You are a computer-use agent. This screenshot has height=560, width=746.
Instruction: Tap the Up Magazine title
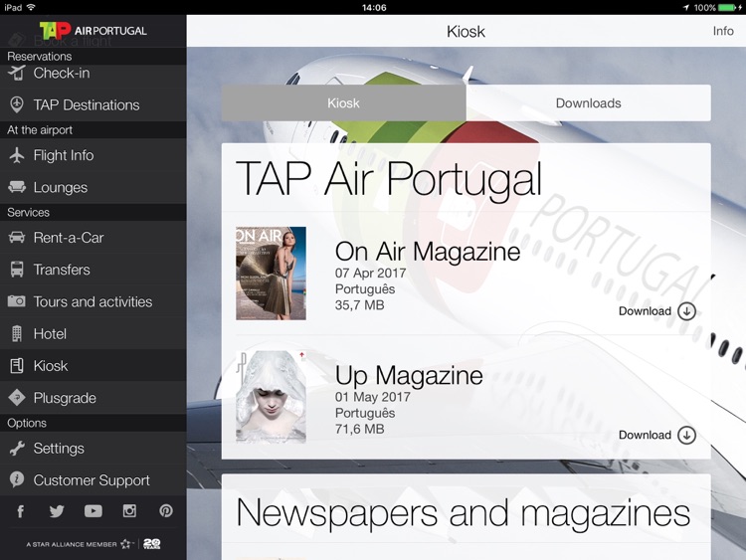pyautogui.click(x=409, y=375)
